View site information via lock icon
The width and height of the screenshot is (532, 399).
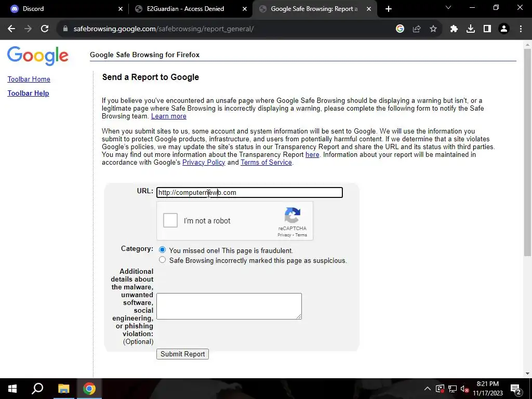(65, 29)
